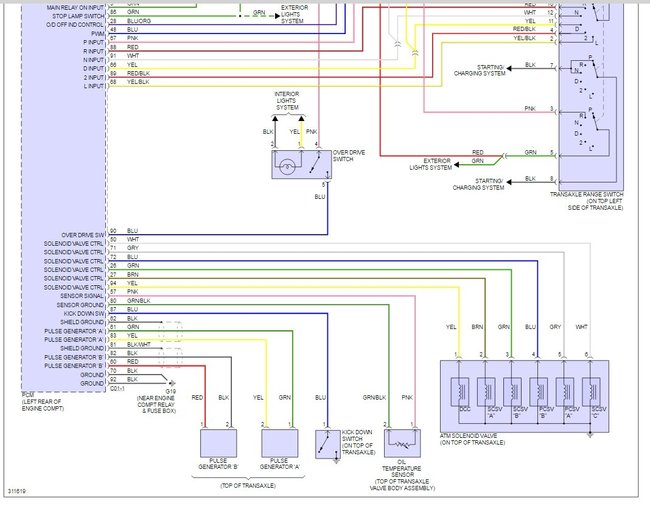Click the lamp symbol inside Over Drive Switch
The height and width of the screenshot is (506, 650).
pyautogui.click(x=286, y=167)
